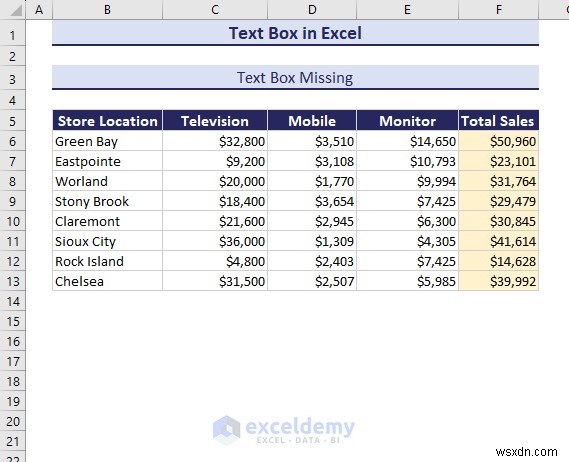Click Mobile value $3,510

click(x=312, y=141)
